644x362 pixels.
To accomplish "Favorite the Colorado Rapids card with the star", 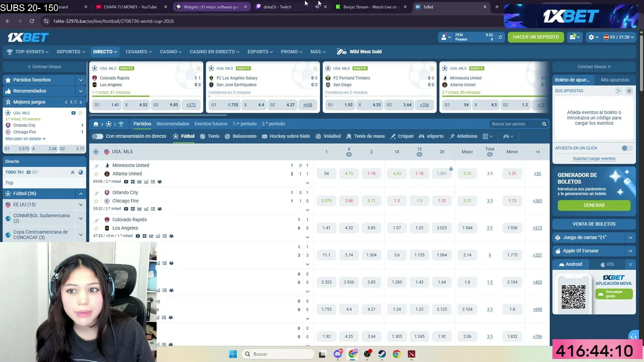I will 199,68.
